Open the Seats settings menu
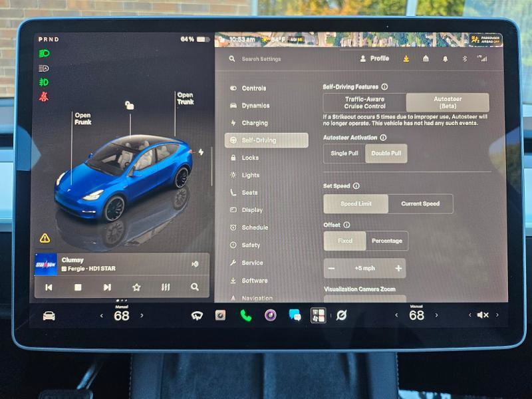The height and width of the screenshot is (399, 532). point(244,192)
